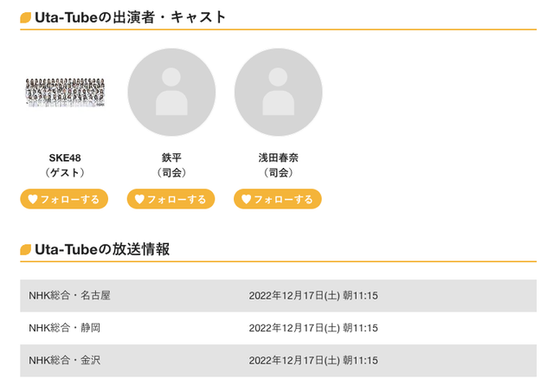Follow SKE48 with the フォローする button
The height and width of the screenshot is (392, 554).
pos(64,199)
